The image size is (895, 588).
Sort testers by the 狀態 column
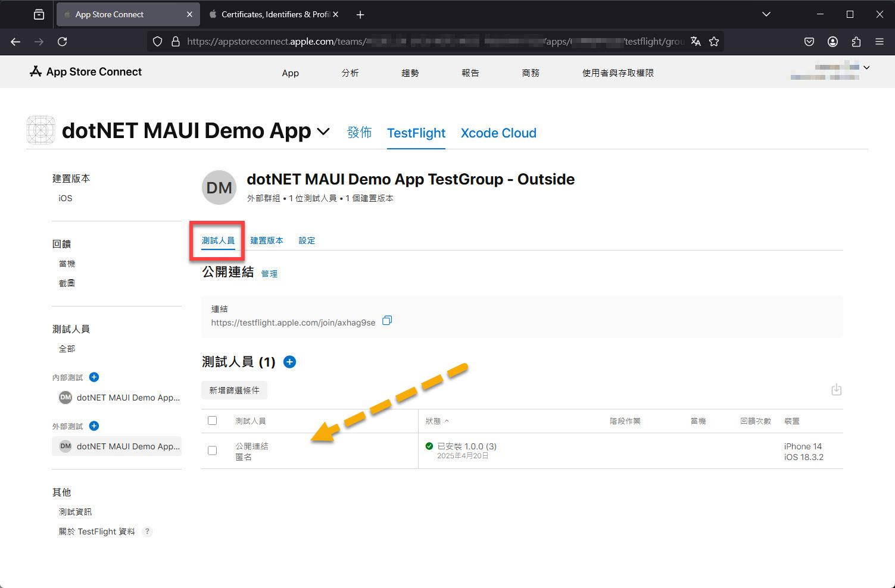point(437,421)
